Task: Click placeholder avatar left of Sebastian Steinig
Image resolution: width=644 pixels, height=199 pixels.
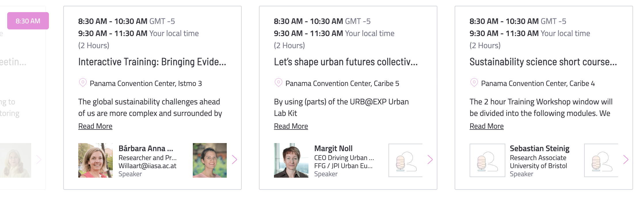Action: pyautogui.click(x=487, y=160)
